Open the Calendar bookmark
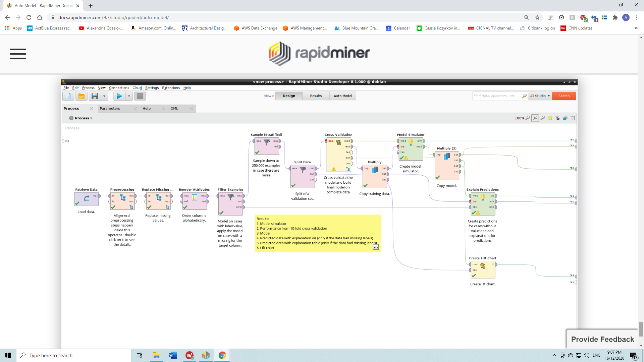 click(398, 28)
